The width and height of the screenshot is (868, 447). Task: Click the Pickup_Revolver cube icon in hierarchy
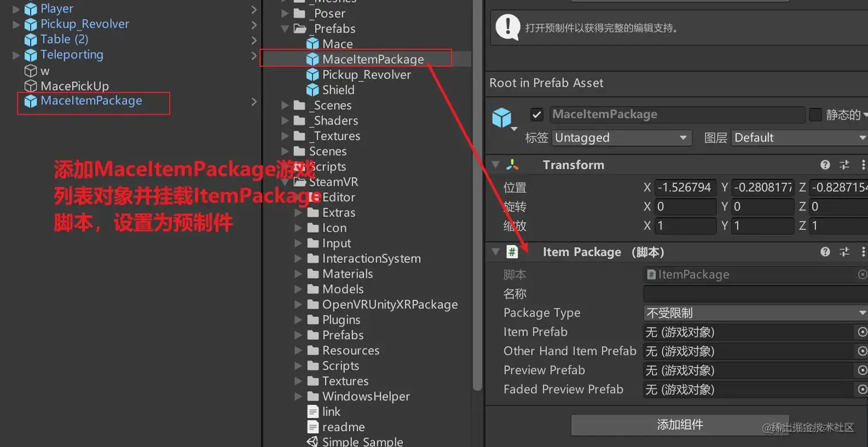tap(30, 24)
